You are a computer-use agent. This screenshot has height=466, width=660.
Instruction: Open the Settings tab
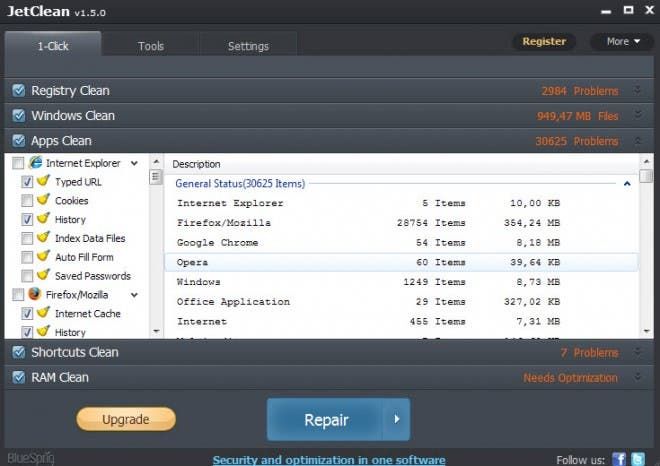(248, 45)
